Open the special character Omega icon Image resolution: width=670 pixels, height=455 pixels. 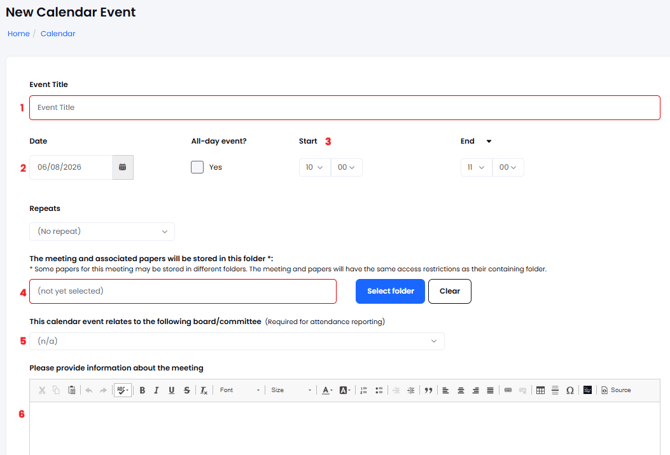pyautogui.click(x=570, y=390)
